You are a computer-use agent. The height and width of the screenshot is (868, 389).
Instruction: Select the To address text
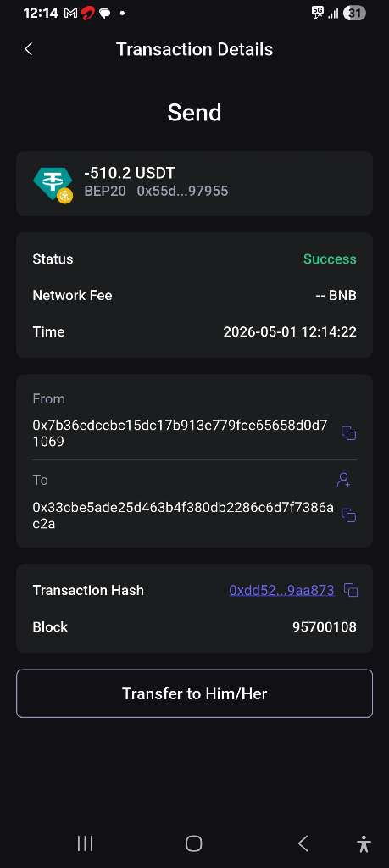coord(183,515)
